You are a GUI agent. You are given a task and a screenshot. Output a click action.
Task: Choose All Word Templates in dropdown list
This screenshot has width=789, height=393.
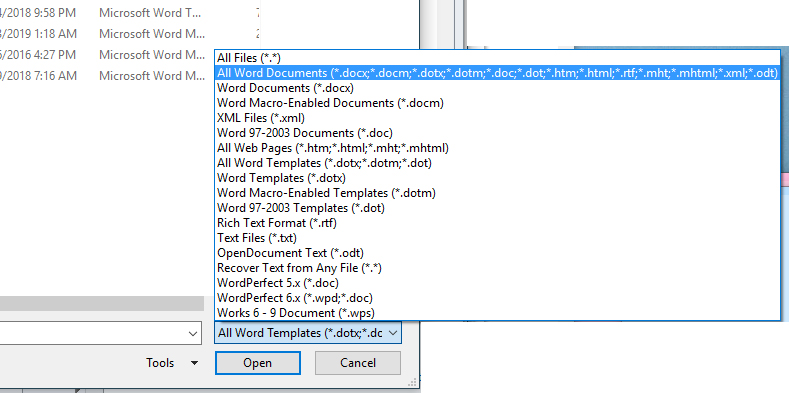pos(497,163)
